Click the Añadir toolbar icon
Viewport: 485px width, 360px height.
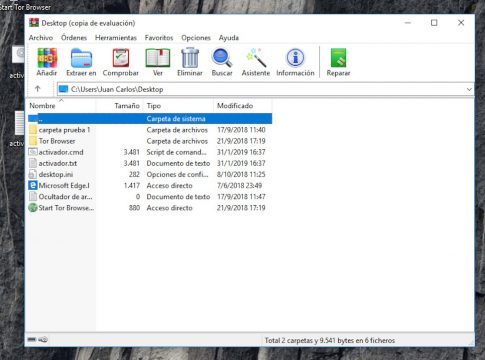click(47, 58)
